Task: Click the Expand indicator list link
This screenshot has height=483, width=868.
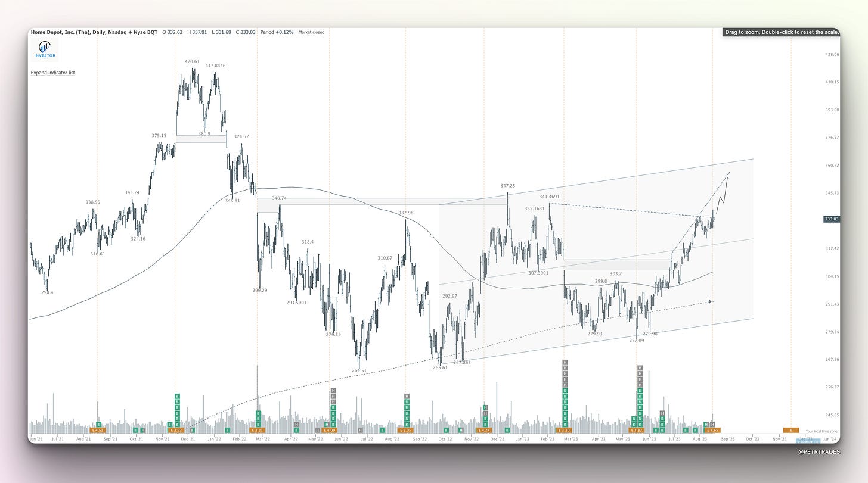Action: (x=53, y=73)
